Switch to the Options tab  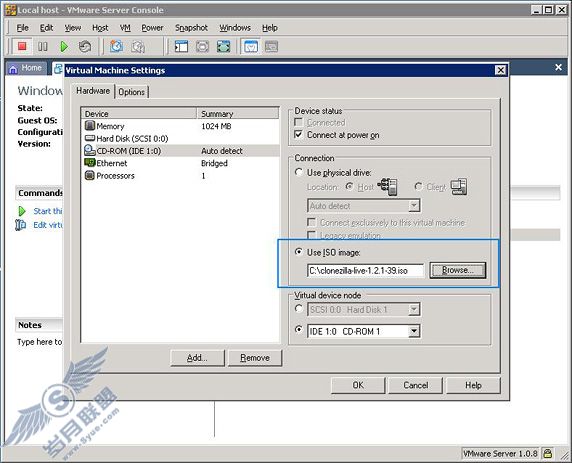point(131,92)
